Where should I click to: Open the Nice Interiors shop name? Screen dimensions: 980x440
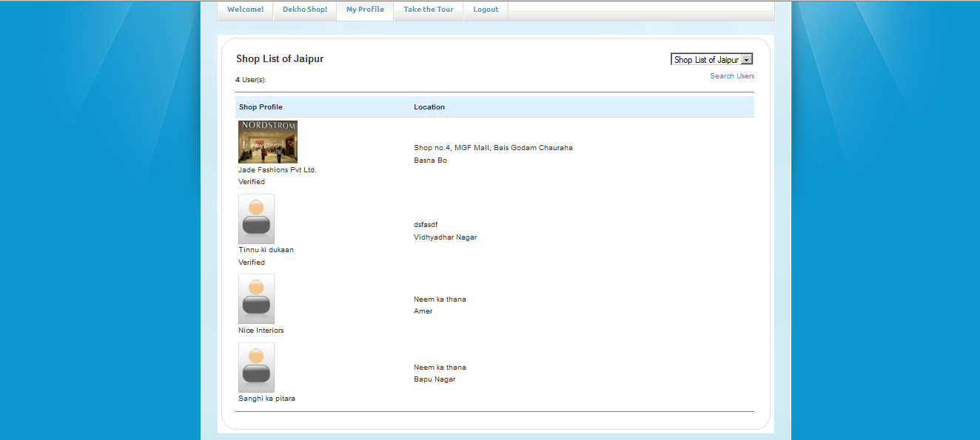(261, 331)
